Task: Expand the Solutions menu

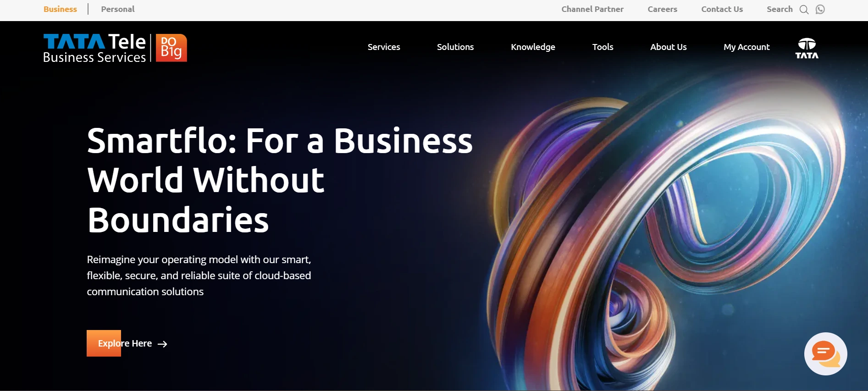Action: 455,47
